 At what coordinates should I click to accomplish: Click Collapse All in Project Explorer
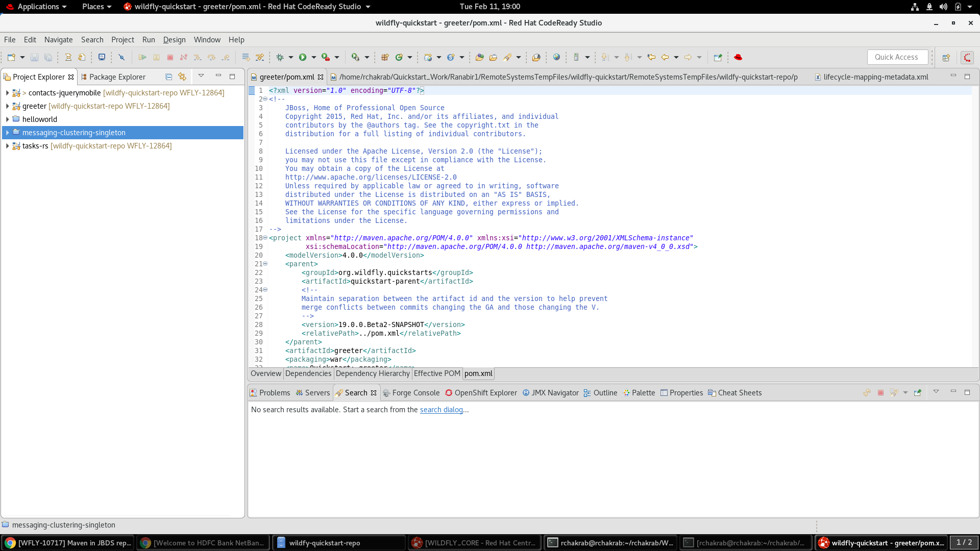point(168,77)
